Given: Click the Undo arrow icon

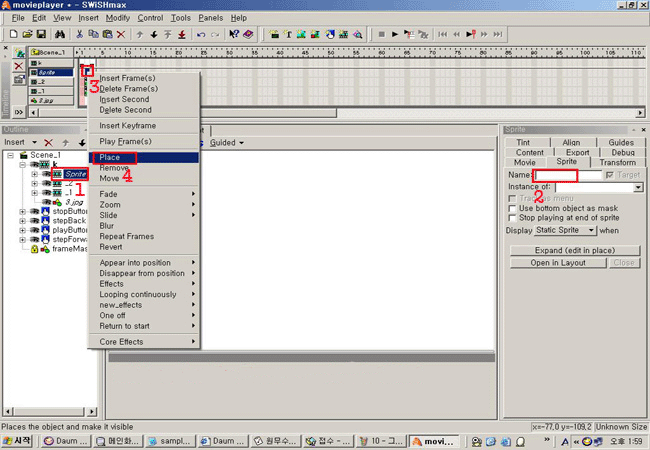Looking at the screenshot, I should click(x=201, y=34).
